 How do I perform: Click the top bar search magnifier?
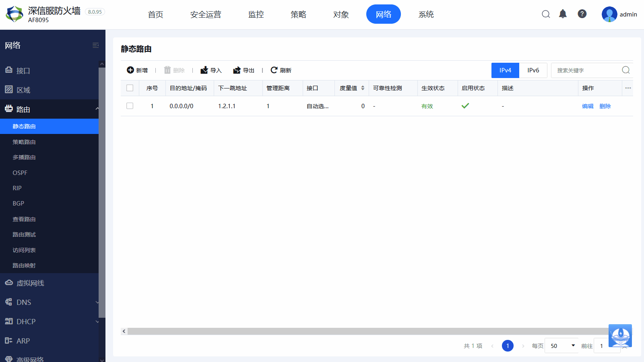pos(546,14)
